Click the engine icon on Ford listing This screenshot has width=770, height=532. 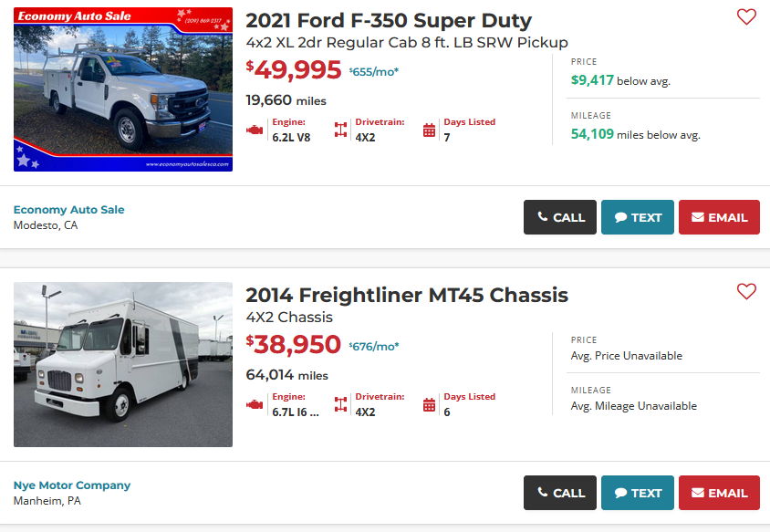coord(255,130)
